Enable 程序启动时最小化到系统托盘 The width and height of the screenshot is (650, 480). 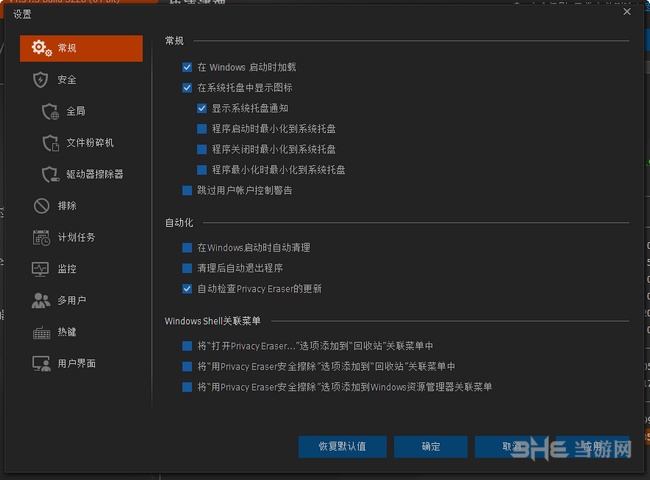click(x=202, y=128)
